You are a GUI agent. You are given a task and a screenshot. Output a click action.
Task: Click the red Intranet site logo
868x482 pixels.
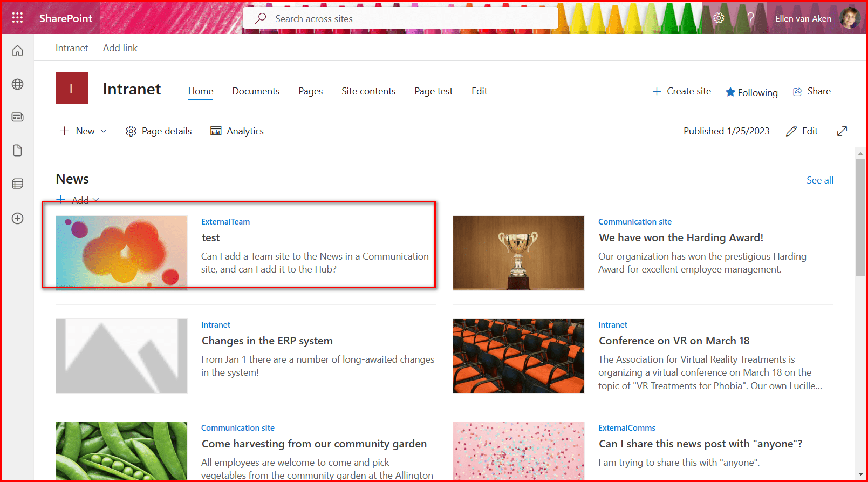pos(72,88)
